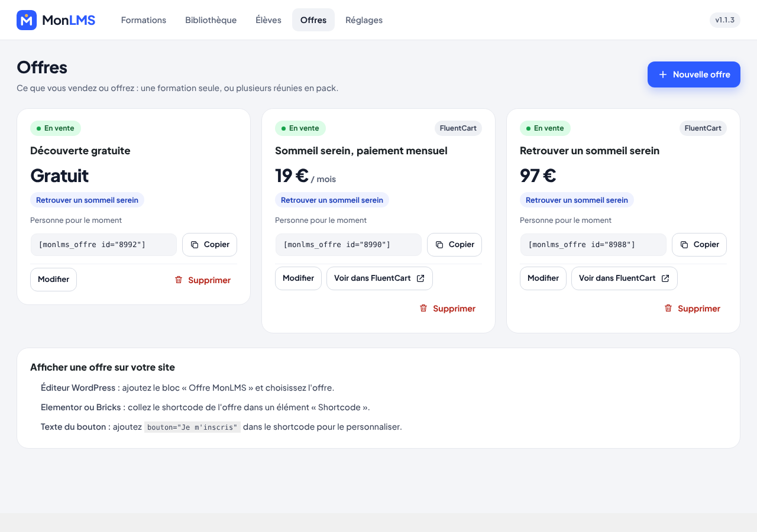This screenshot has height=532, width=757.
Task: Switch to the Élèves tab
Action: point(268,20)
